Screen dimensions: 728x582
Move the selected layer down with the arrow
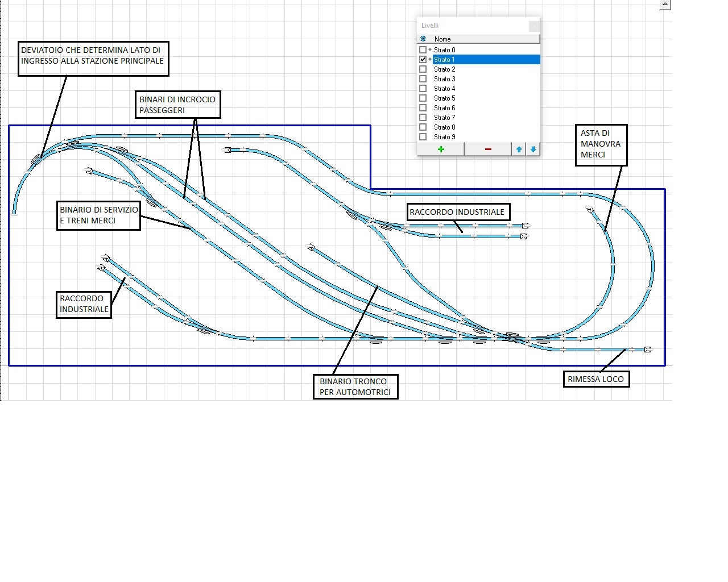533,149
